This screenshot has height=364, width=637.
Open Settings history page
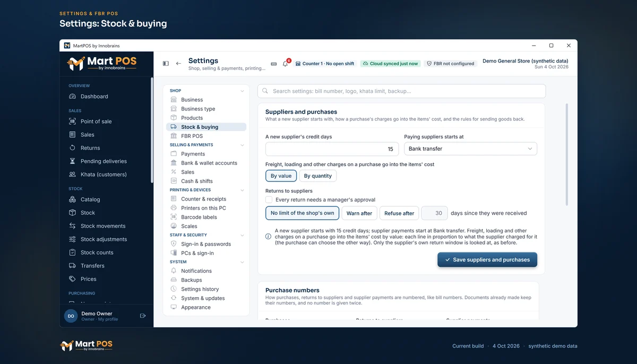206,289
